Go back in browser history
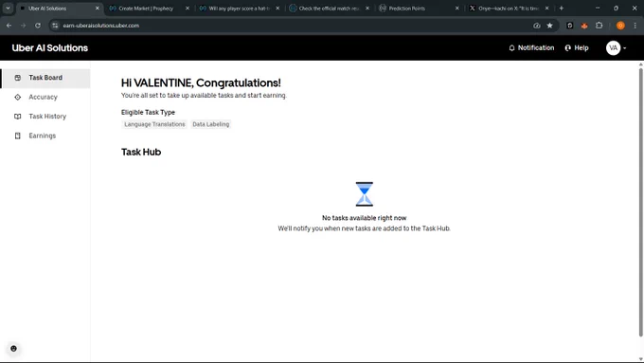The height and width of the screenshot is (363, 644). pos(9,26)
